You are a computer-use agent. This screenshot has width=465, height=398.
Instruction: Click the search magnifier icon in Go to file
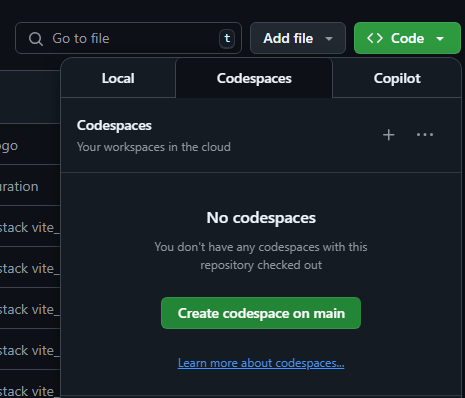click(x=36, y=39)
